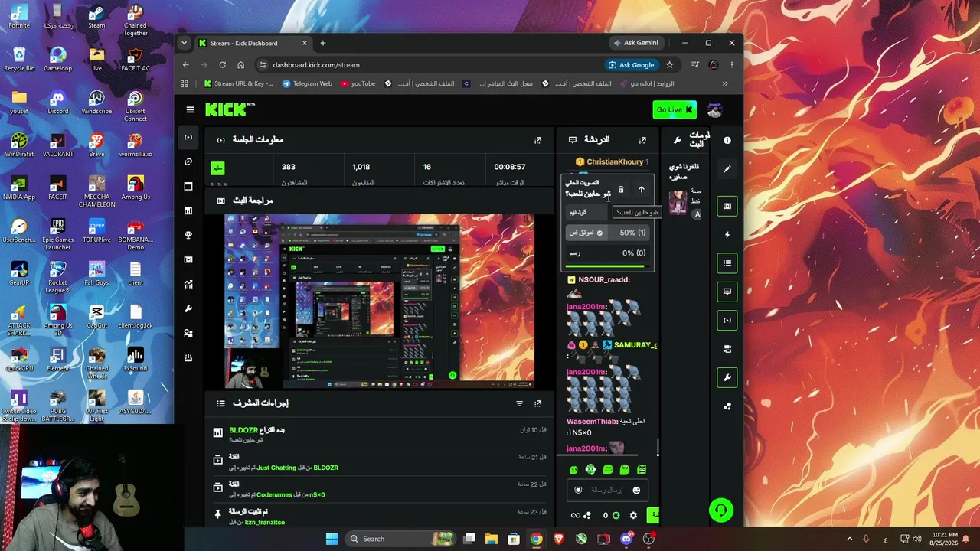Open File Explorer from the taskbar

coord(492,539)
